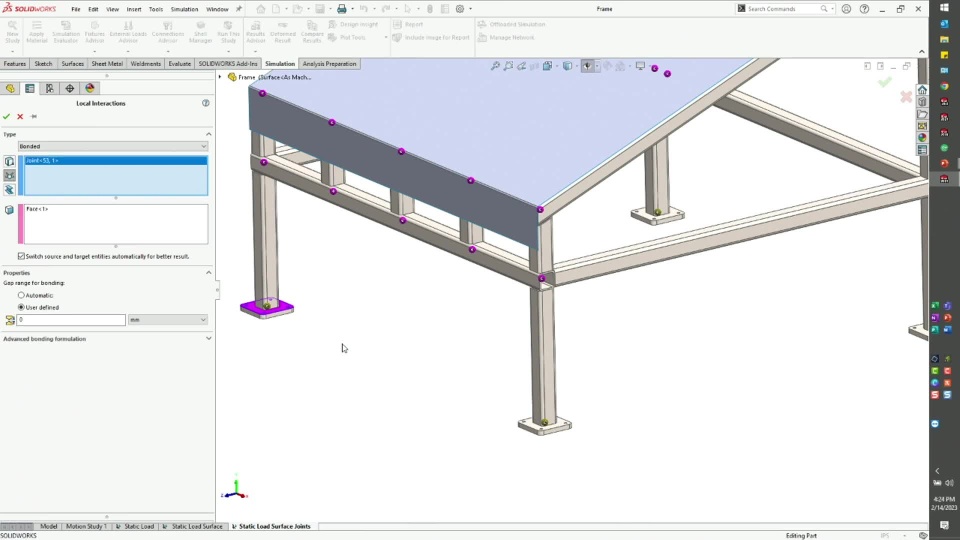This screenshot has height=540, width=960.
Task: Open the File menu
Action: pos(75,9)
